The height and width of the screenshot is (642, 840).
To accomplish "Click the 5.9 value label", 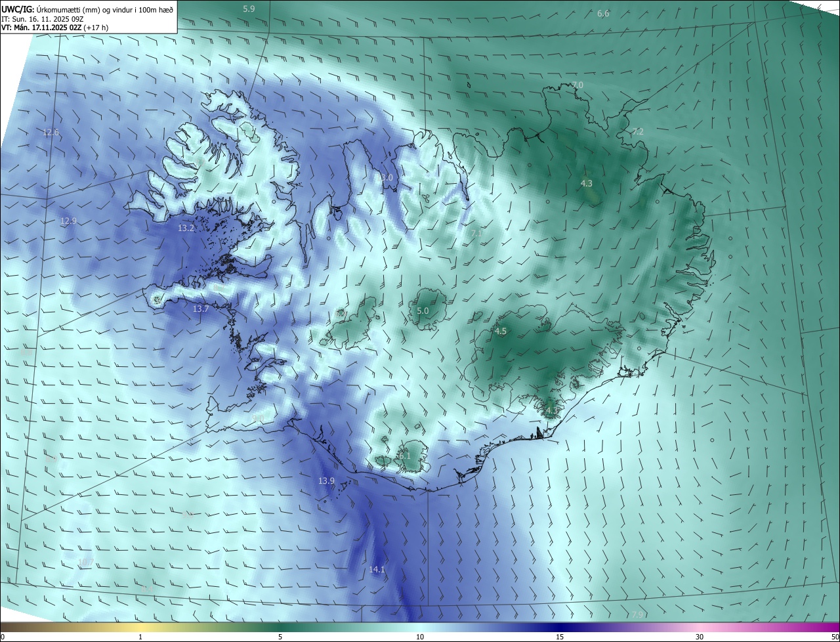I will tap(249, 9).
